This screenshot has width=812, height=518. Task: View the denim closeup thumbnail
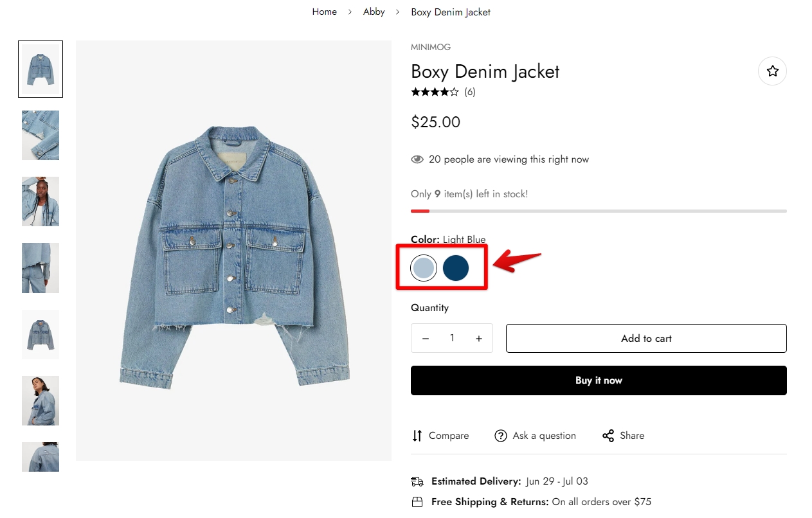point(41,135)
